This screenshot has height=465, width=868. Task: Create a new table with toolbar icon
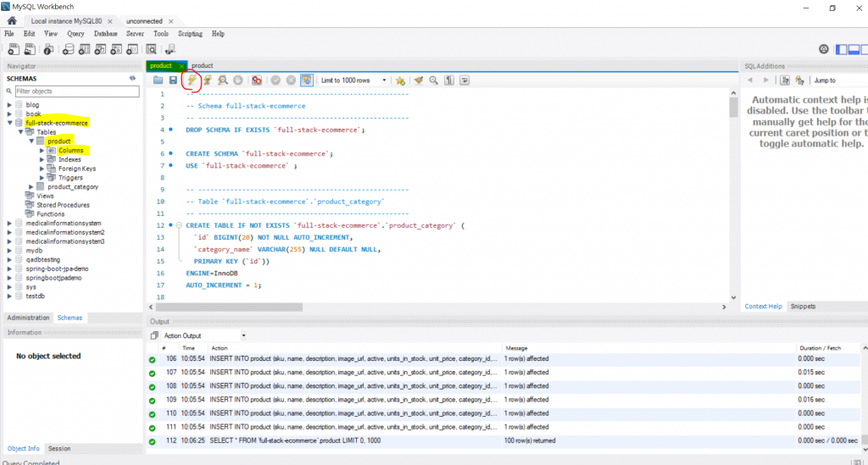point(84,49)
